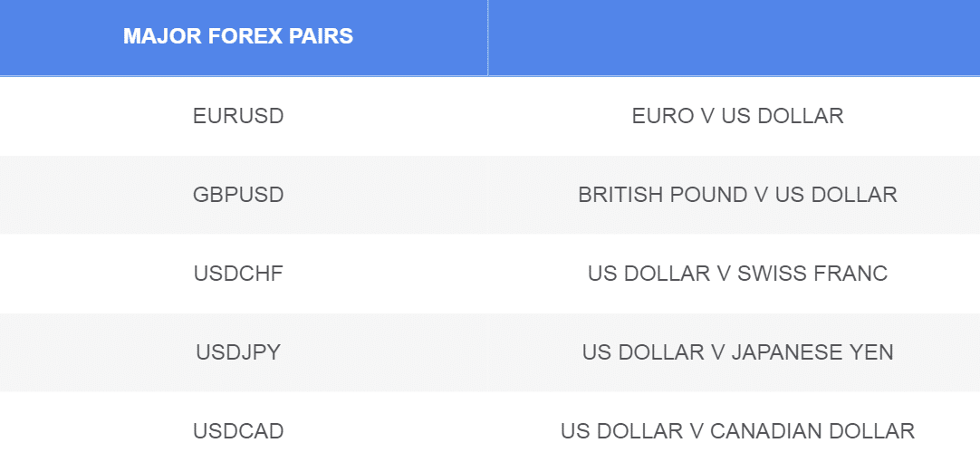The height and width of the screenshot is (462, 980).
Task: Click the MAJOR FOREX PAIRS header
Action: (238, 36)
